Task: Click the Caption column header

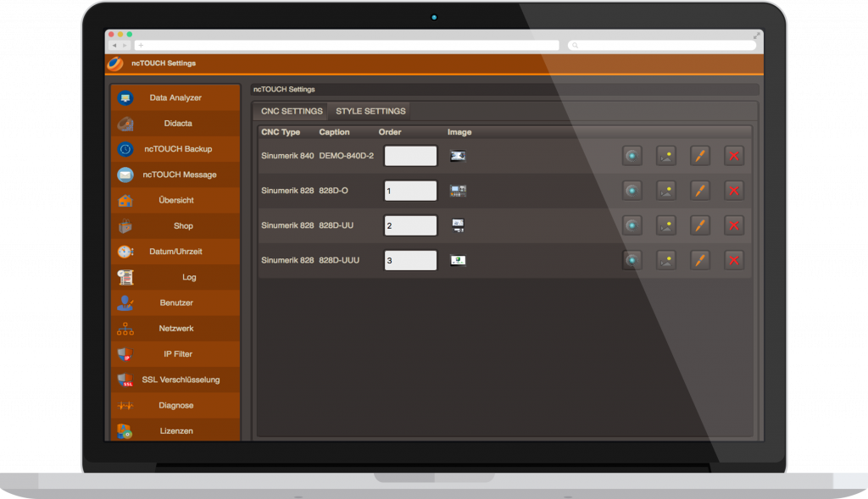Action: [x=334, y=132]
